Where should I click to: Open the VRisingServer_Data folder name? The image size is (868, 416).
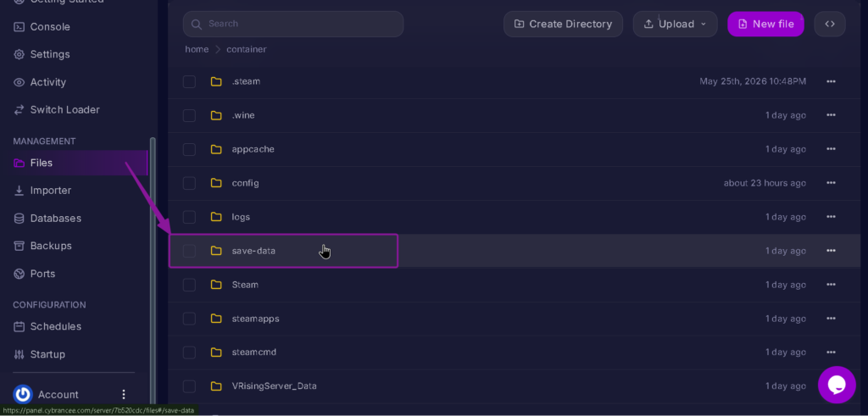click(274, 386)
